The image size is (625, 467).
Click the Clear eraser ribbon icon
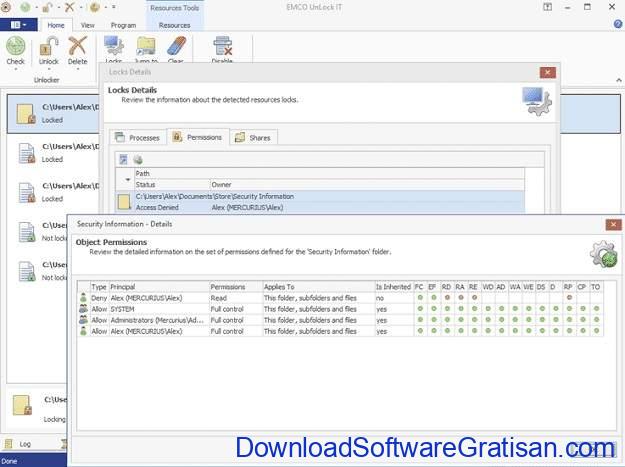[x=176, y=49]
